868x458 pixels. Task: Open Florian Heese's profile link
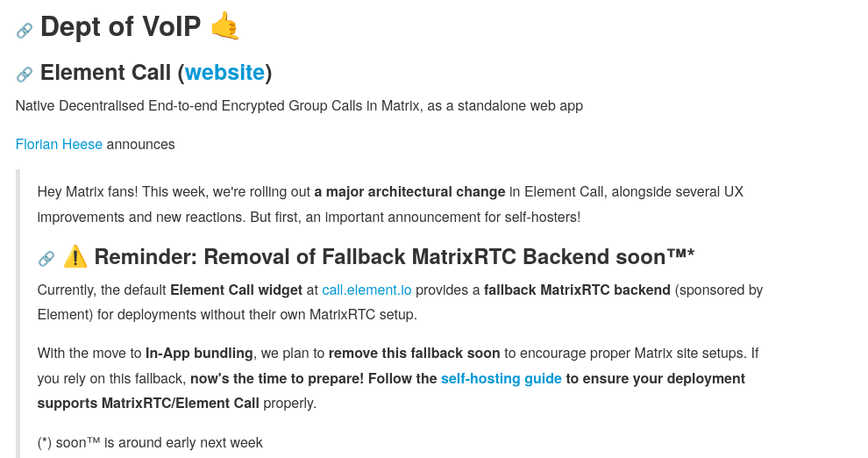point(59,144)
